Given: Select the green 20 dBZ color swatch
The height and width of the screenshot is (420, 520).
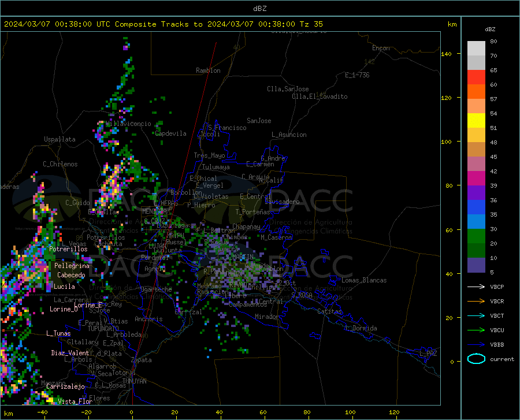Looking at the screenshot, I should [x=476, y=236].
